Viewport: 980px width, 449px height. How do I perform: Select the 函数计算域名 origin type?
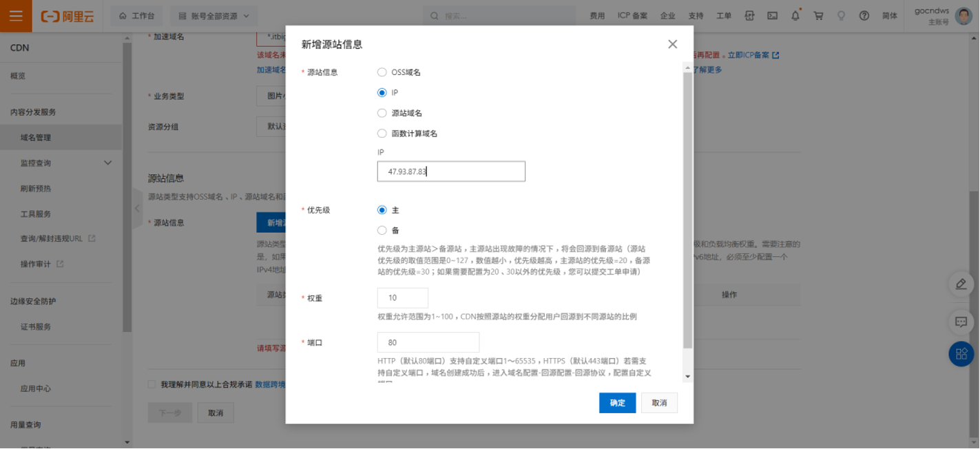(382, 134)
